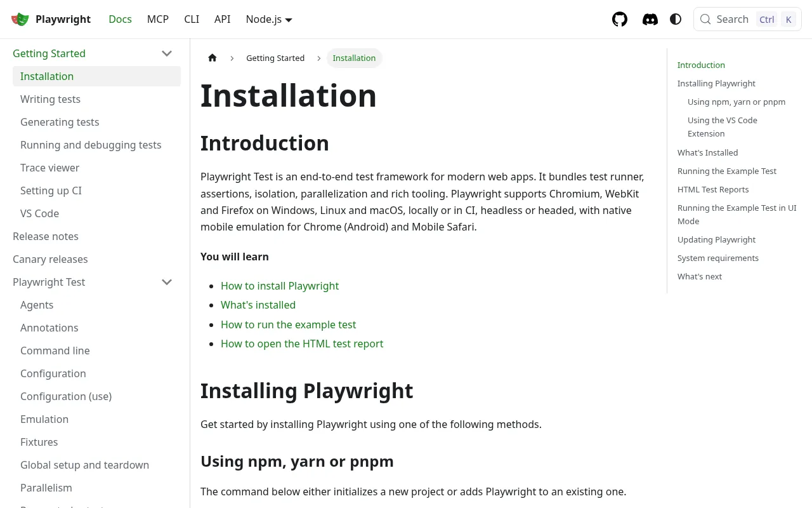812x508 pixels.
Task: Open the API nav item
Action: (x=222, y=19)
